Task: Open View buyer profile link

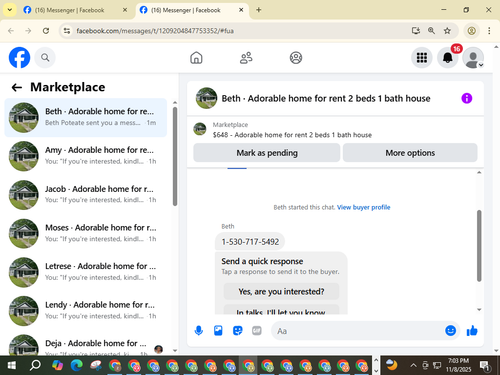Action: (363, 207)
